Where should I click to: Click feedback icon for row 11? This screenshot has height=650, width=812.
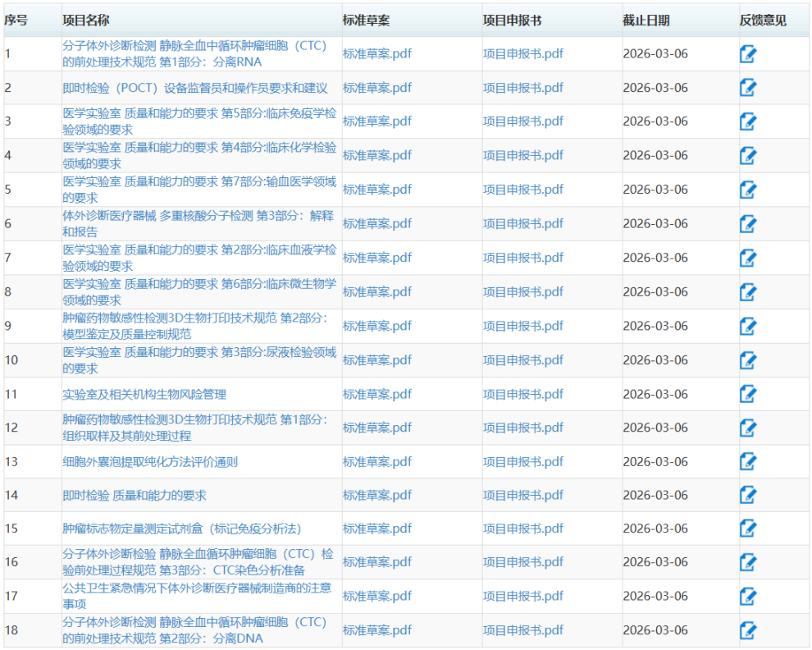point(747,394)
